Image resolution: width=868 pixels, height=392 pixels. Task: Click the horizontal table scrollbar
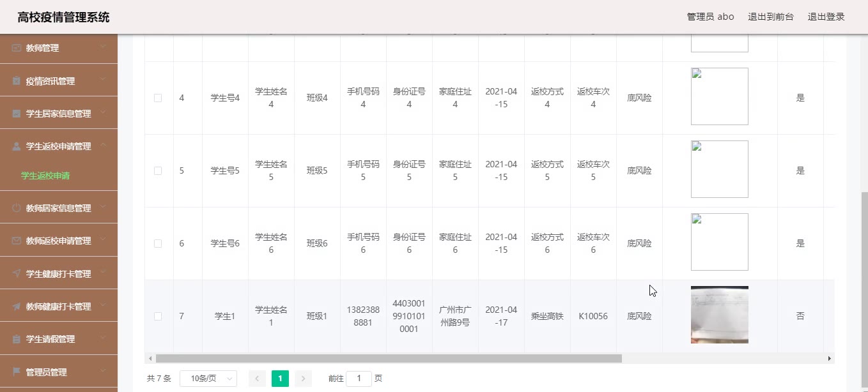388,359
